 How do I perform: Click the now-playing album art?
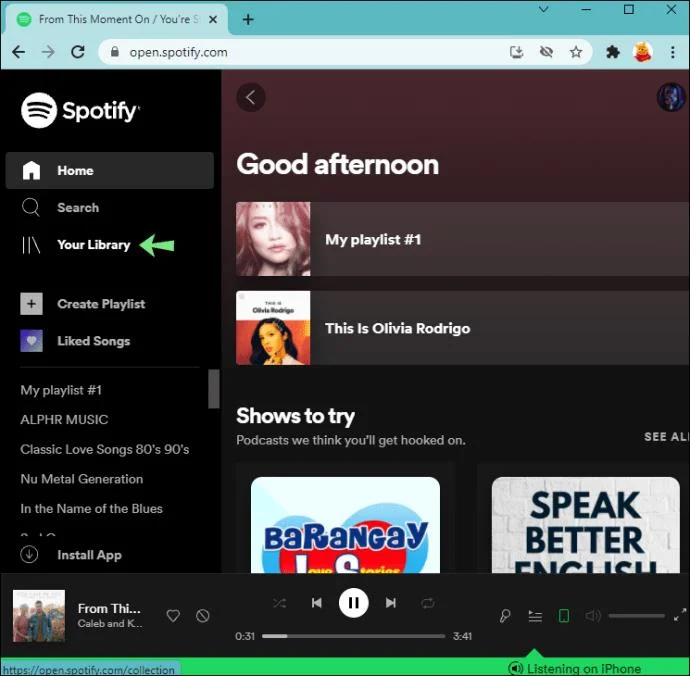click(39, 616)
